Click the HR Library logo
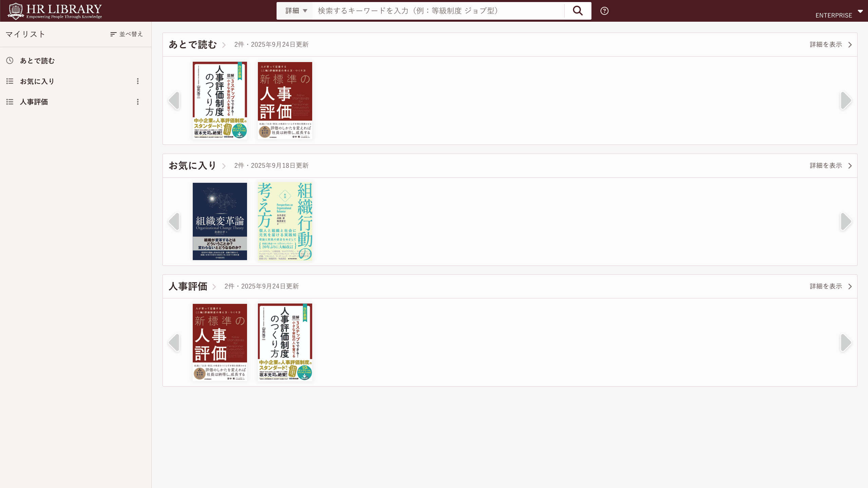 pos(55,11)
